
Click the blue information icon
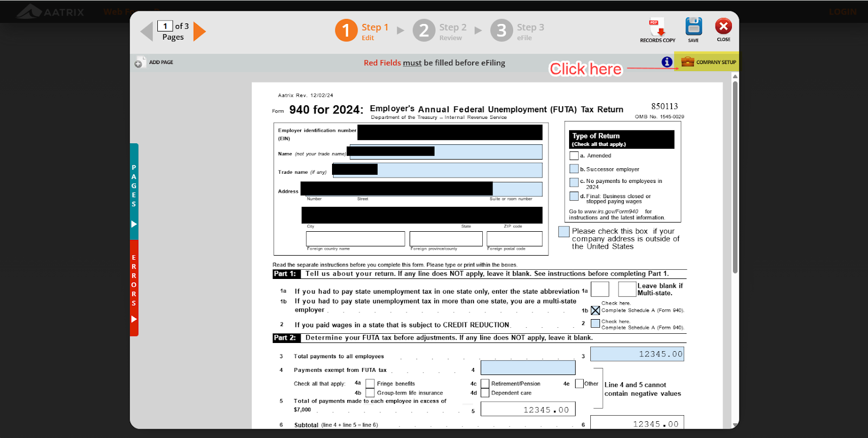point(667,62)
